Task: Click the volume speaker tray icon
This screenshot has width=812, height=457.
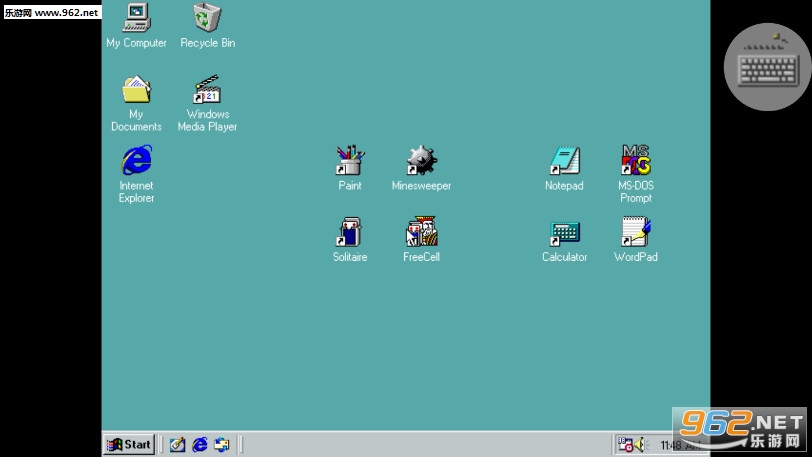Action: [x=640, y=445]
